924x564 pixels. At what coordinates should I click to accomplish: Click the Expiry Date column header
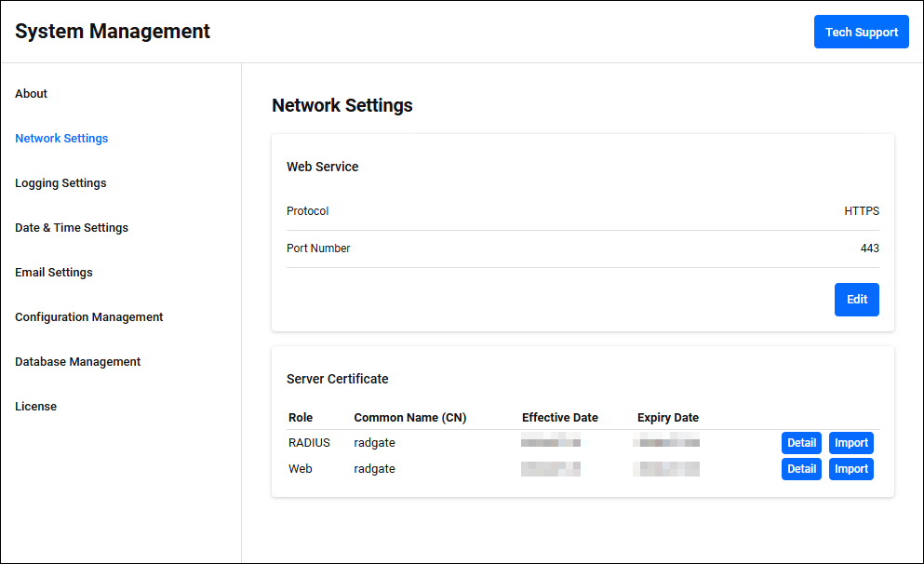coord(667,418)
